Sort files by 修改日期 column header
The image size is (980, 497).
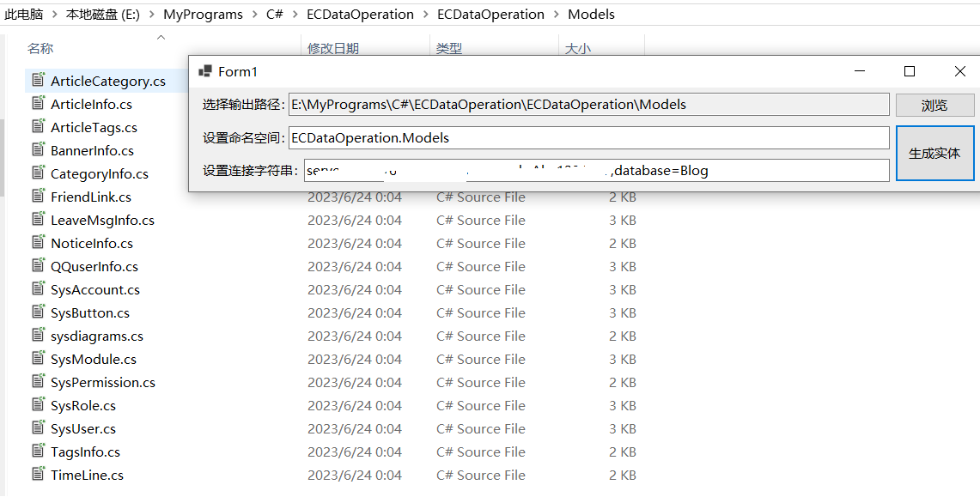pyautogui.click(x=333, y=48)
